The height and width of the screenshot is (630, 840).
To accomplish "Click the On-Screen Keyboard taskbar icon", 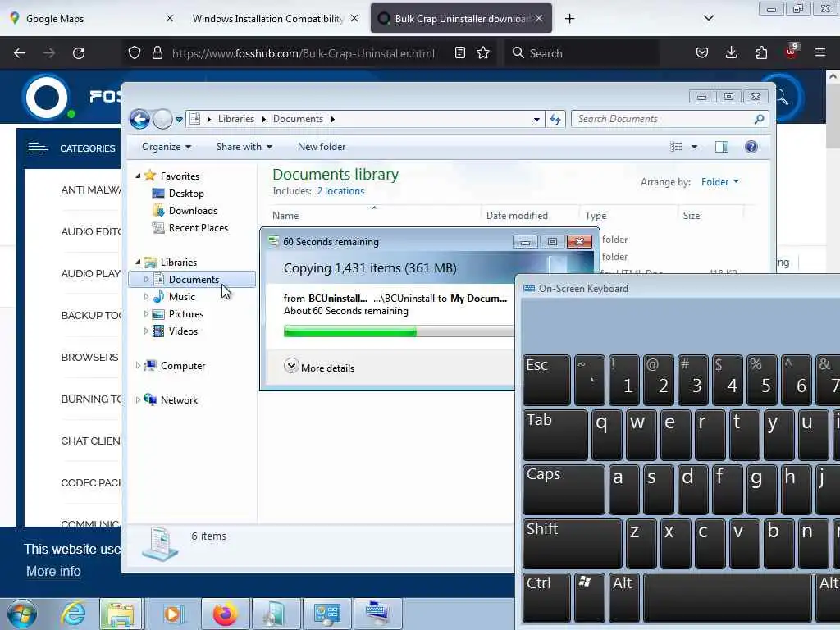I will tap(377, 614).
